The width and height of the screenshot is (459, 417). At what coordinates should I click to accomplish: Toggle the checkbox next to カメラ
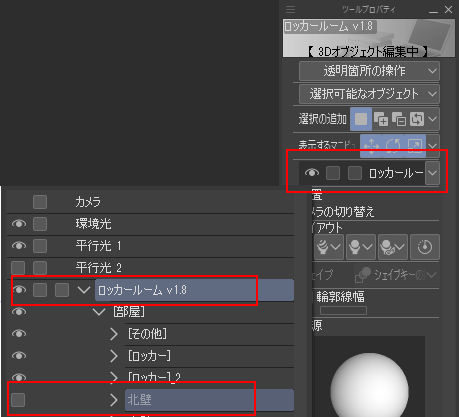pos(40,202)
